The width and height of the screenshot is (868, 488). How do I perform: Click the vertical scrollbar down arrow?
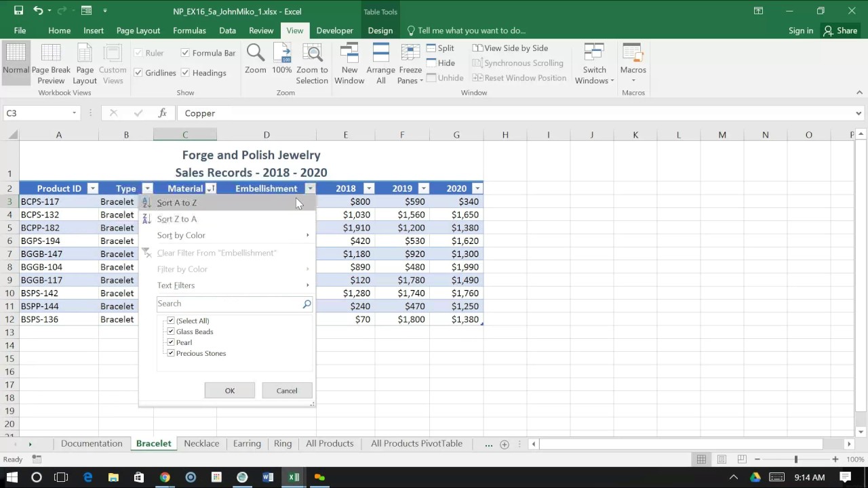pyautogui.click(x=861, y=432)
